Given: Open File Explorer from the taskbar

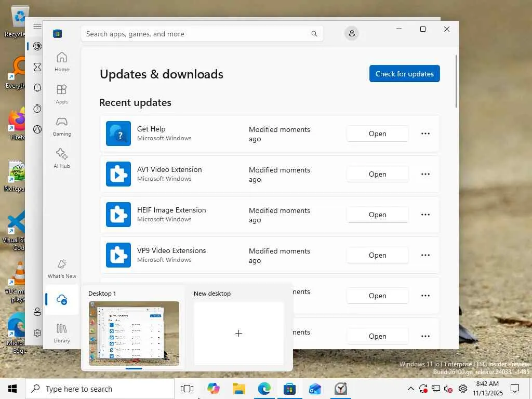Looking at the screenshot, I should (239, 389).
